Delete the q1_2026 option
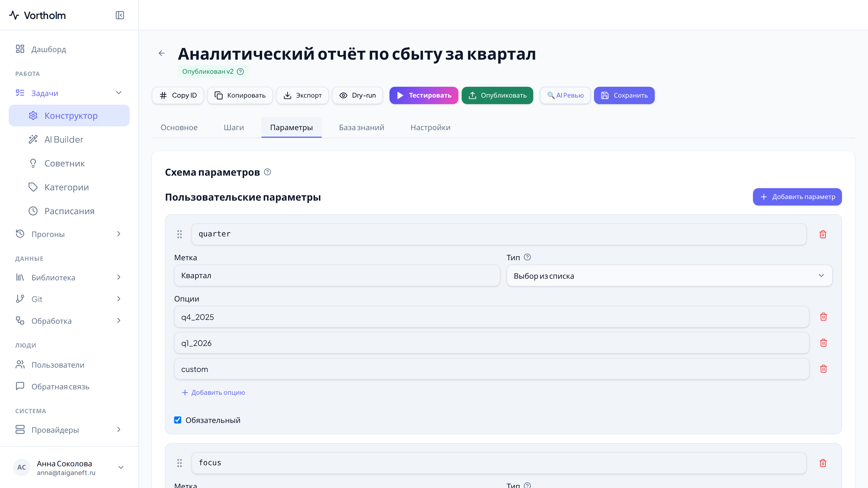The height and width of the screenshot is (488, 868). click(x=824, y=343)
